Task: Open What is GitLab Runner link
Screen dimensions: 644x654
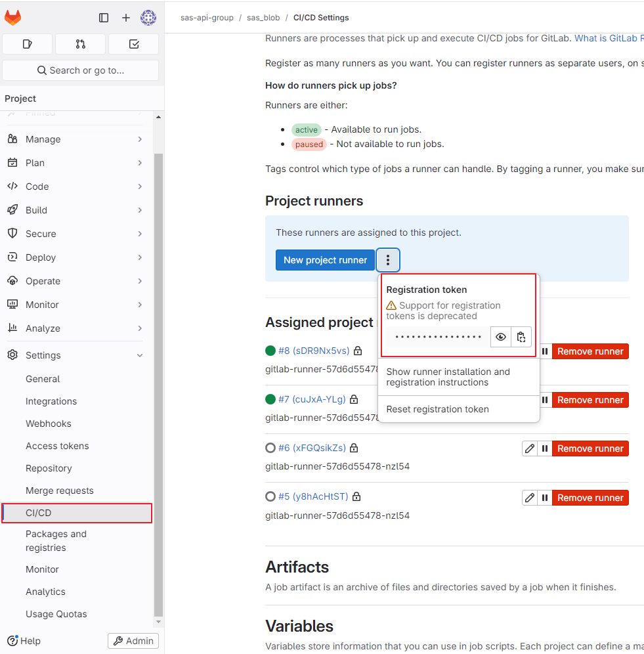Action: (609, 38)
